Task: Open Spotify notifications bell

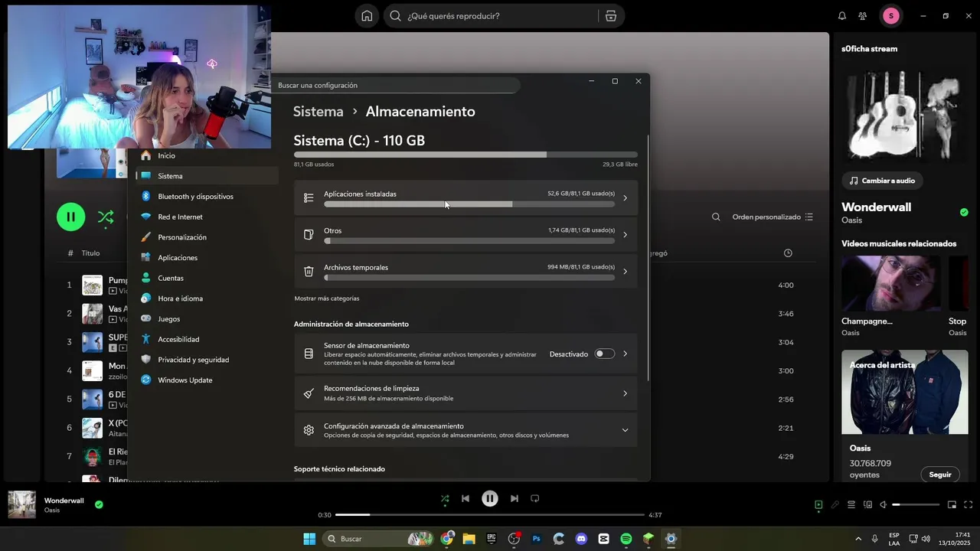Action: 842,16
